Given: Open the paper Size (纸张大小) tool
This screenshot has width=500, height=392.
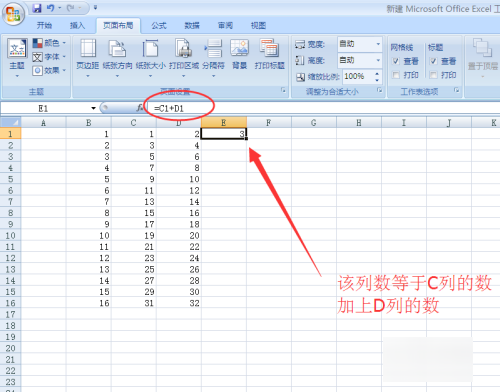Looking at the screenshot, I should [x=150, y=58].
